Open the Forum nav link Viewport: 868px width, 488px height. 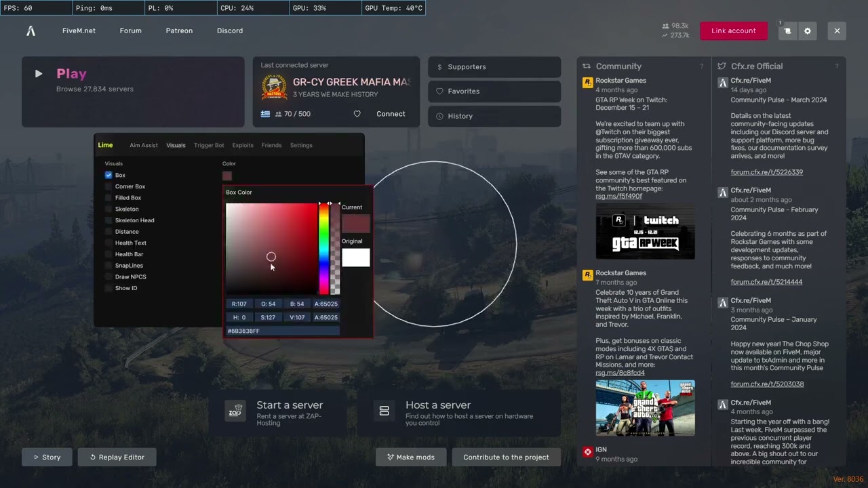pyautogui.click(x=131, y=30)
